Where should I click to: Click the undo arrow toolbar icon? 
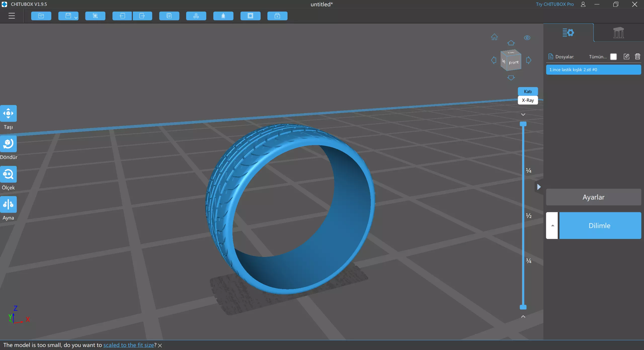coord(122,16)
